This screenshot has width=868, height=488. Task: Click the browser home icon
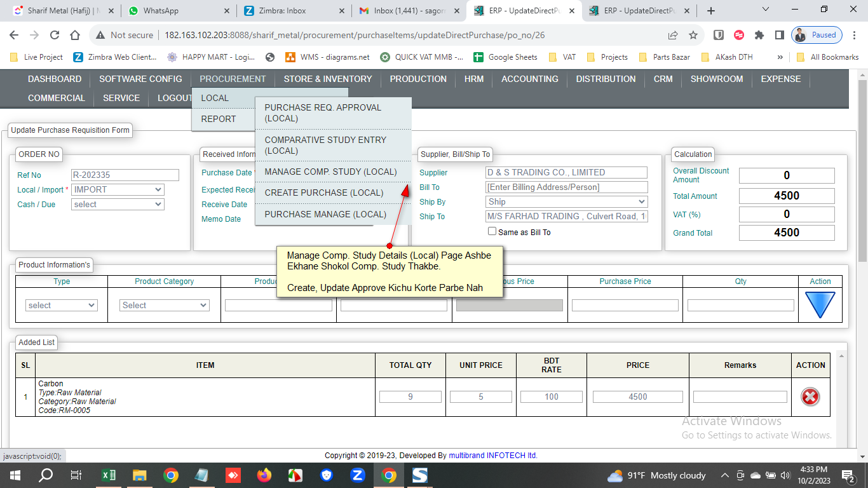coord(75,36)
